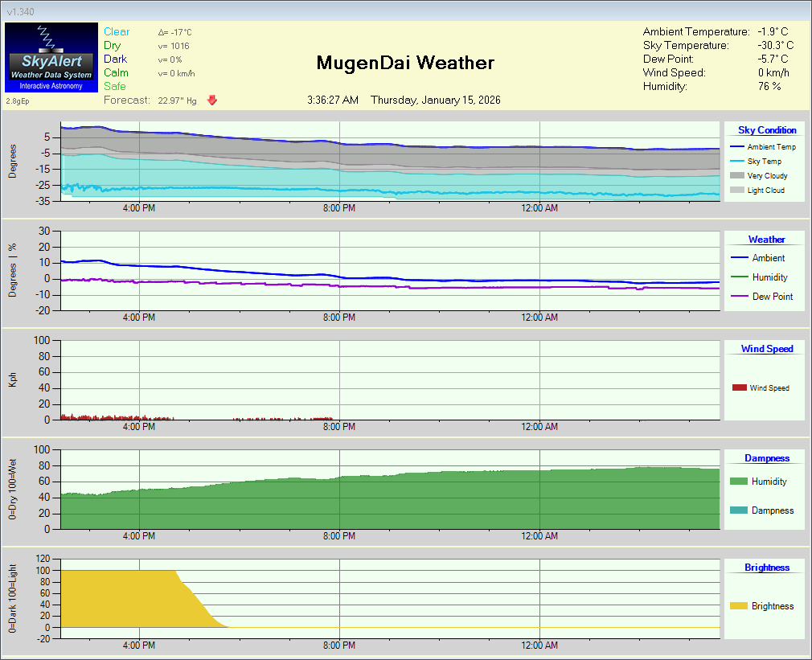This screenshot has height=660, width=812.
Task: Click the red forecast trend arrow
Action: [211, 100]
